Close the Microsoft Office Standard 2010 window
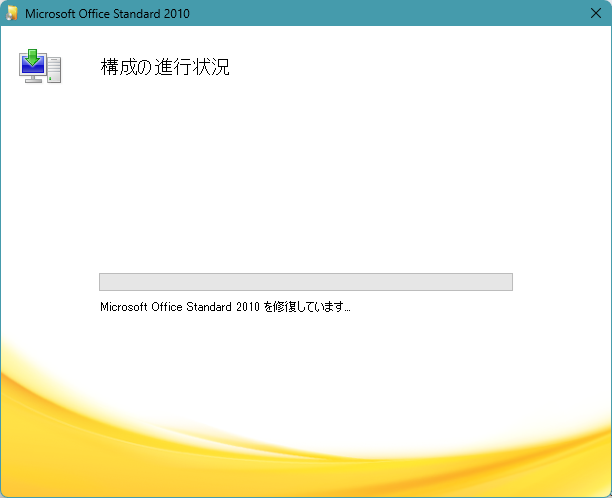Image resolution: width=612 pixels, height=498 pixels. point(596,13)
